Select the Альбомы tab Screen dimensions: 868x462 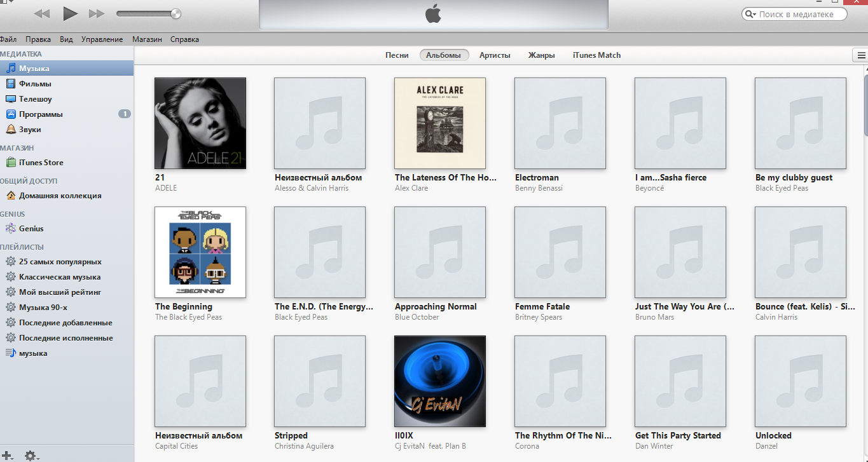click(x=444, y=55)
